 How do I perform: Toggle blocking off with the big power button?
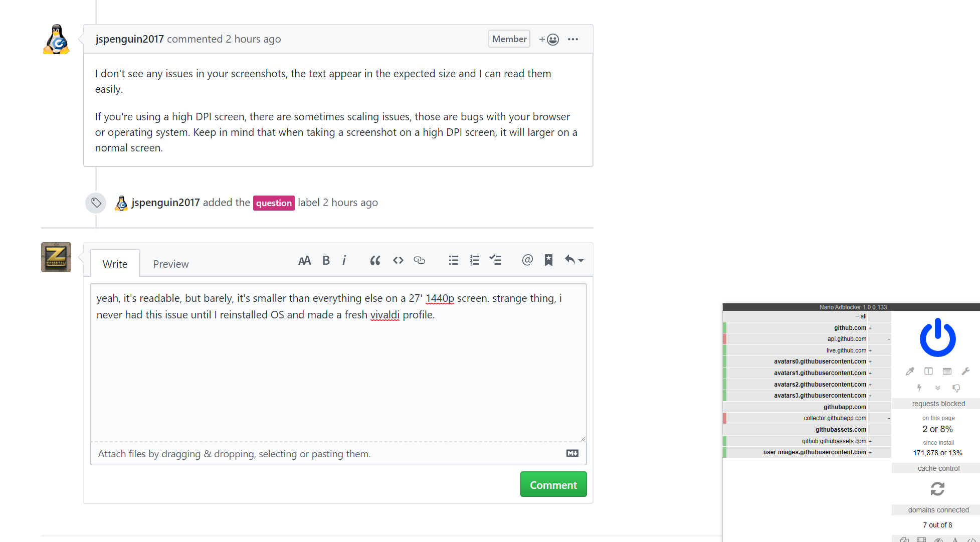[937, 337]
